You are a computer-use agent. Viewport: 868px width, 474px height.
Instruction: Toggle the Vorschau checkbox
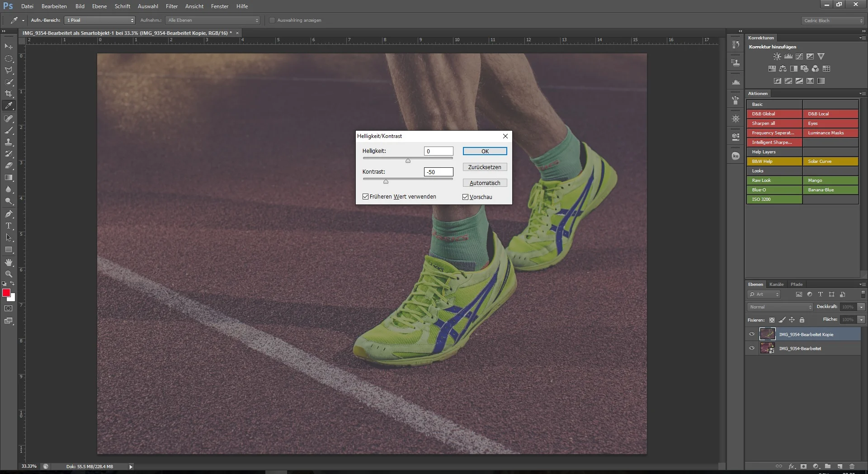[x=465, y=197]
